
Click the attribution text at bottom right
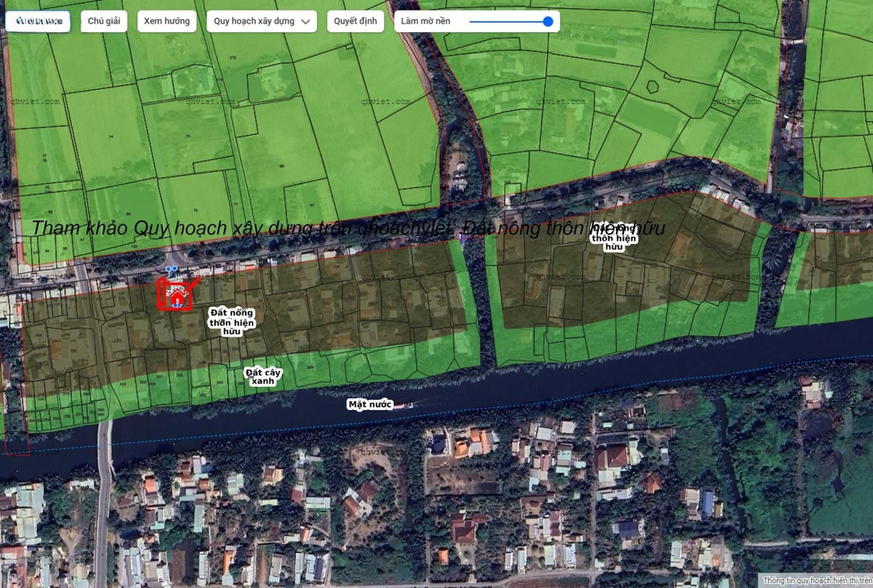pos(816,581)
